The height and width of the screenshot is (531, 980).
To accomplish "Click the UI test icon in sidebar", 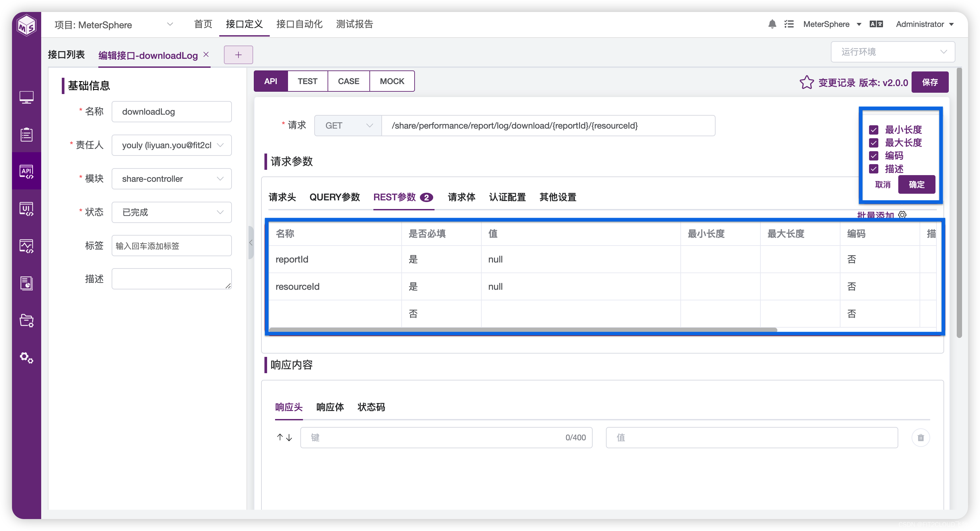I will click(26, 209).
